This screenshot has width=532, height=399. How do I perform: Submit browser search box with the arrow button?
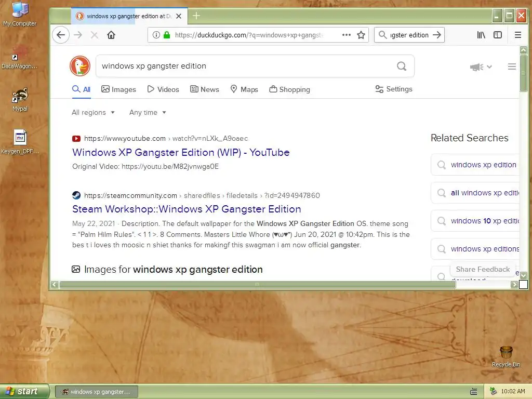pyautogui.click(x=437, y=35)
